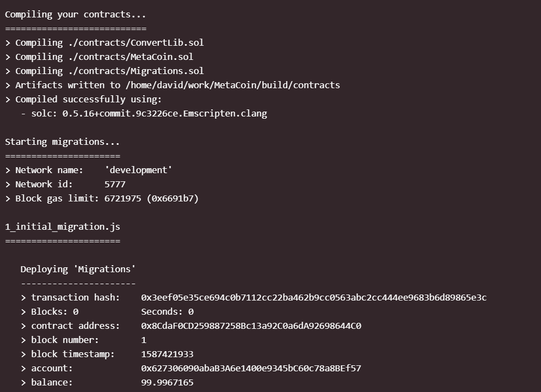Click the balance value 99.9967165
This screenshot has width=541, height=392.
click(x=167, y=382)
